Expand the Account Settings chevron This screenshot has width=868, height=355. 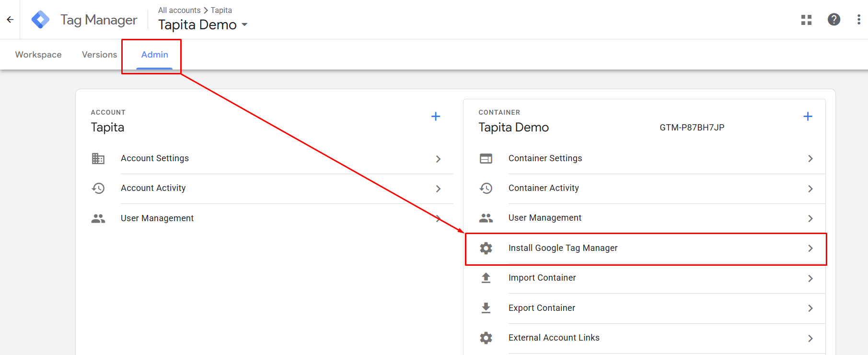(x=438, y=159)
